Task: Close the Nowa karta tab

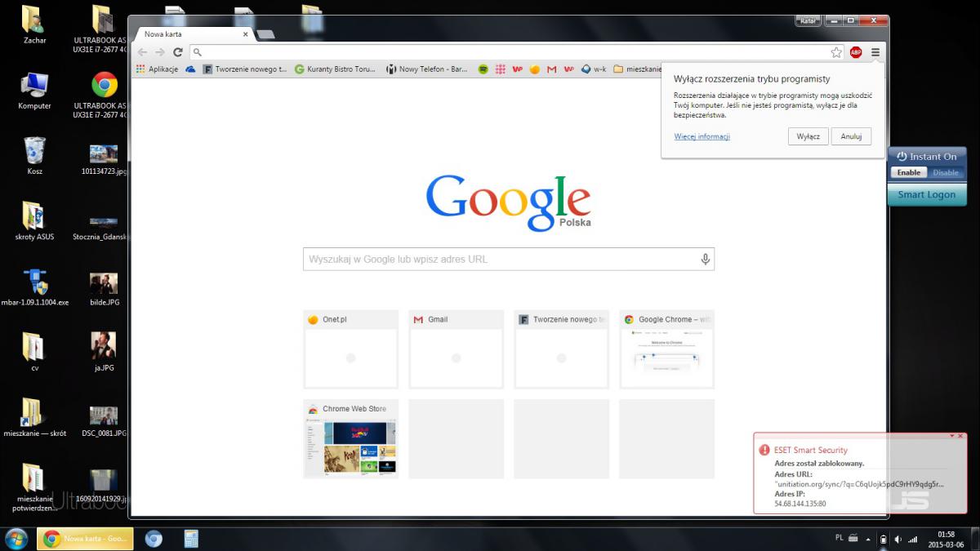Action: (x=246, y=34)
